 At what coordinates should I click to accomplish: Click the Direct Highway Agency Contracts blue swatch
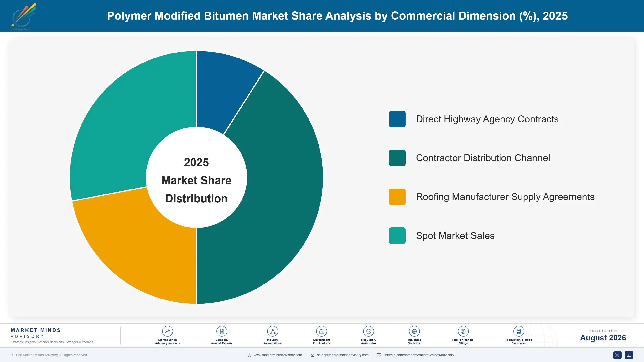[397, 119]
